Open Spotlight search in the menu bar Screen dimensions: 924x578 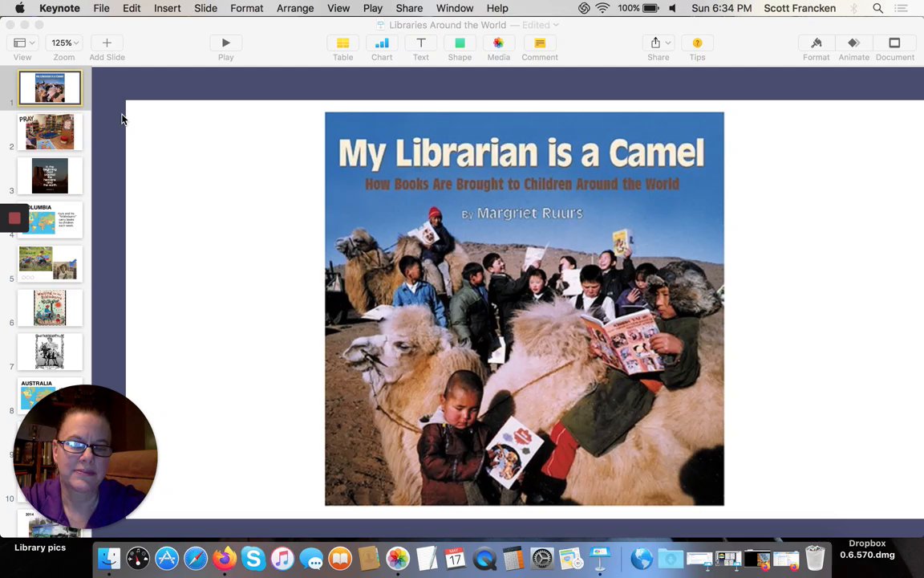pyautogui.click(x=877, y=8)
